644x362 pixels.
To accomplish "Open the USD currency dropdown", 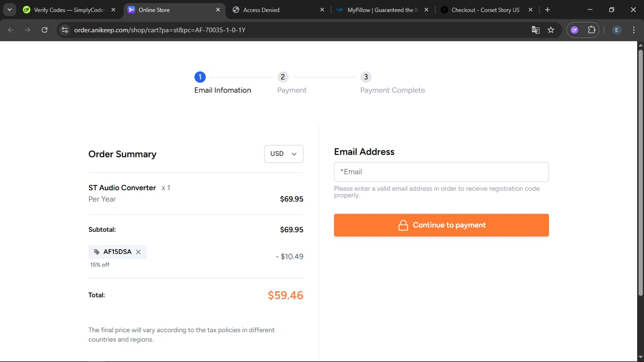I will tap(284, 154).
